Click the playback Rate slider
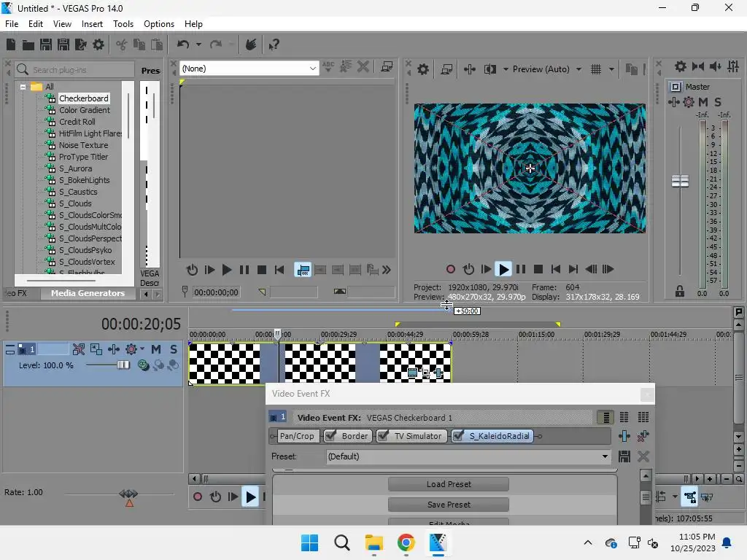The height and width of the screenshot is (560, 747). tap(128, 494)
